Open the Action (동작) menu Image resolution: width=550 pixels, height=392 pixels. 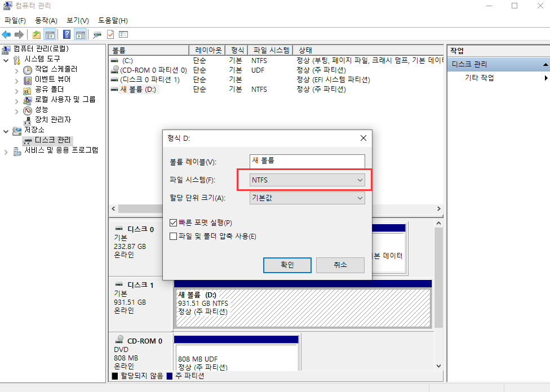point(46,20)
